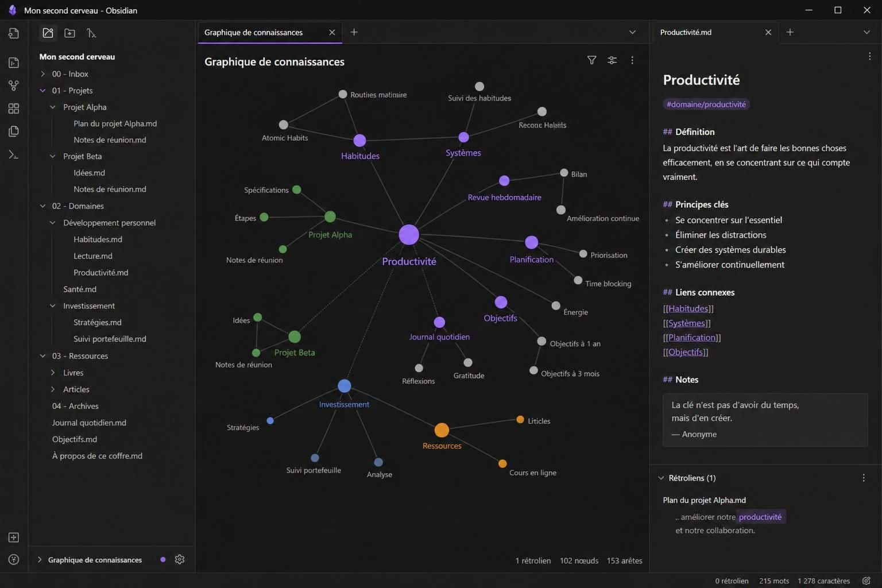The image size is (882, 588).
Task: Collapse the Projet Beta folder
Action: click(x=53, y=156)
